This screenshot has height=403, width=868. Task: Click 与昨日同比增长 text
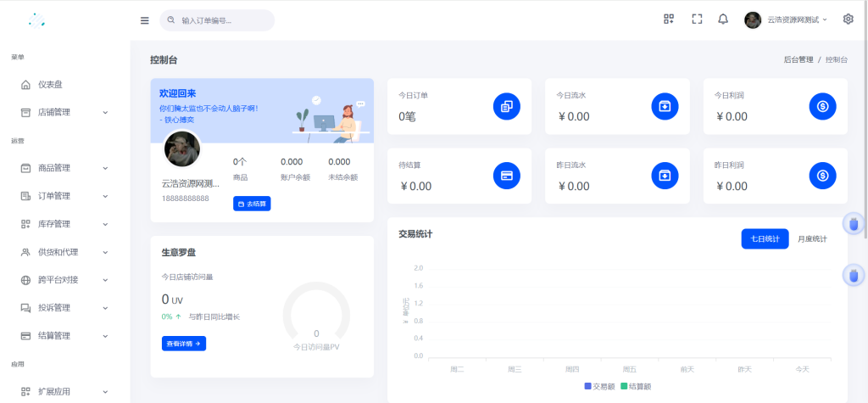pyautogui.click(x=214, y=317)
